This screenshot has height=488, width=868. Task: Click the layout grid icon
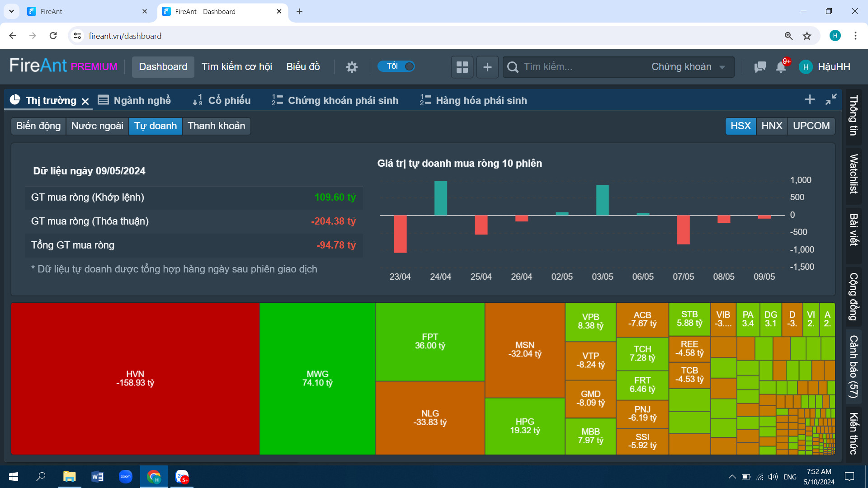pos(462,67)
